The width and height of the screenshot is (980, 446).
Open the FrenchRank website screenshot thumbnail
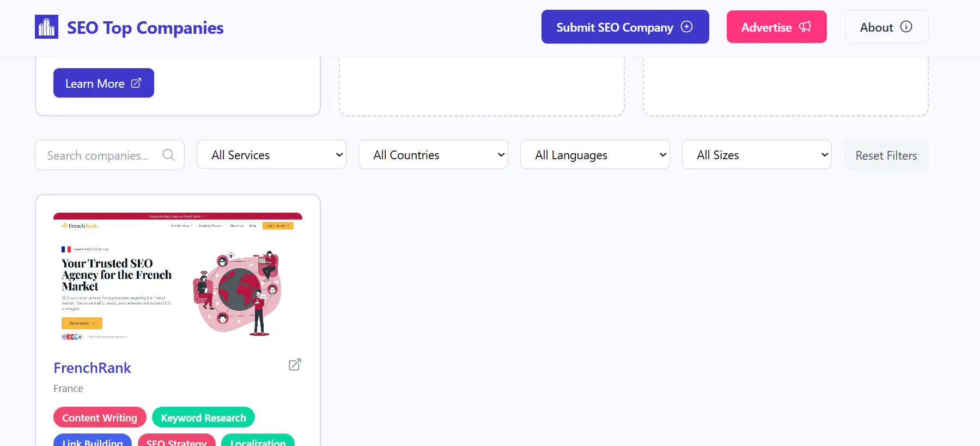178,278
